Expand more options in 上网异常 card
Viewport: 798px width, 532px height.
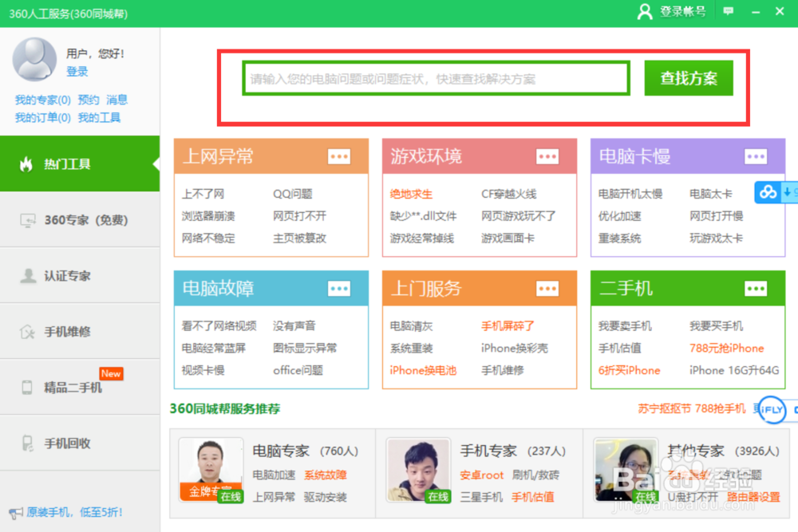pyautogui.click(x=339, y=156)
